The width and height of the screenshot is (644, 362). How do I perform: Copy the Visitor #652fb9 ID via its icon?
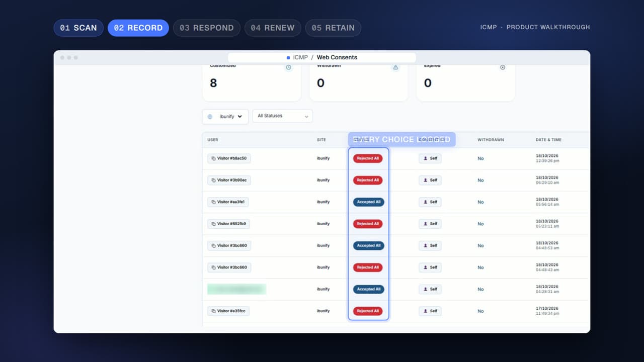click(213, 224)
